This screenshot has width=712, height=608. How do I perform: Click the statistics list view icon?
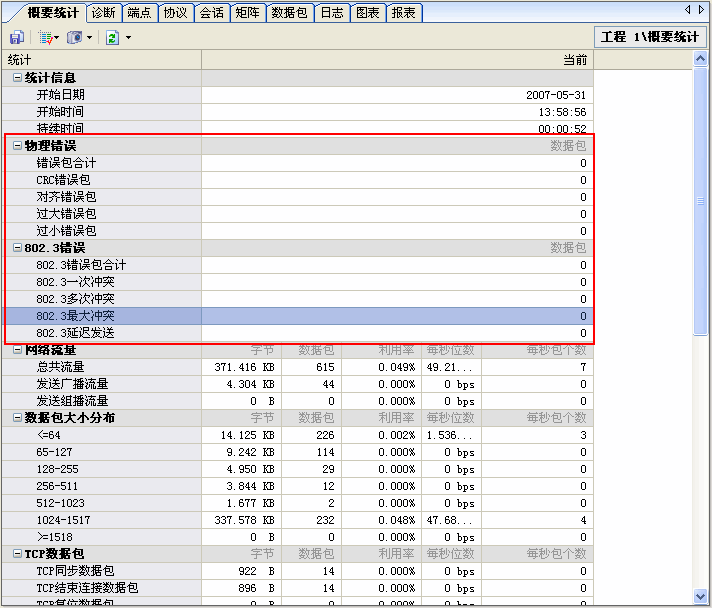(45, 37)
